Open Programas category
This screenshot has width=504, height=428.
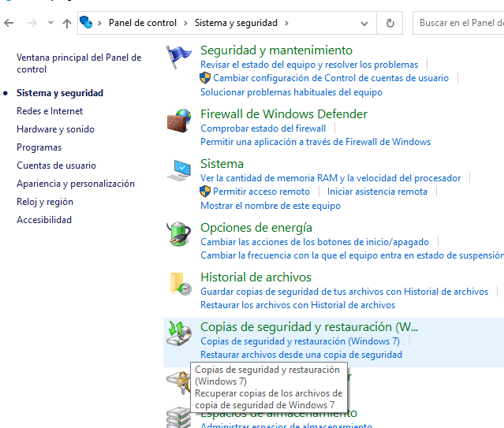click(39, 147)
